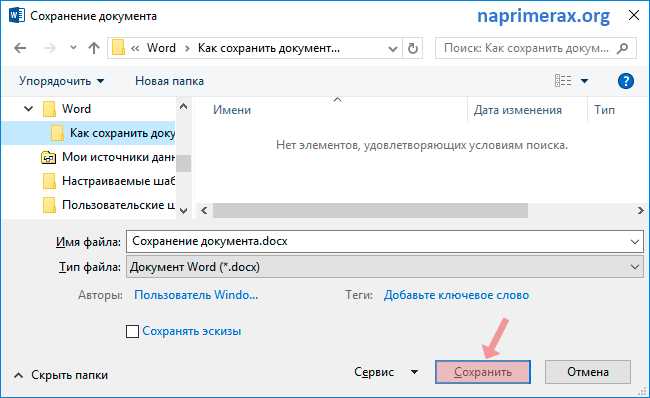
Task: Click 'Добавьте ключевое слово' tags
Action: tap(456, 295)
